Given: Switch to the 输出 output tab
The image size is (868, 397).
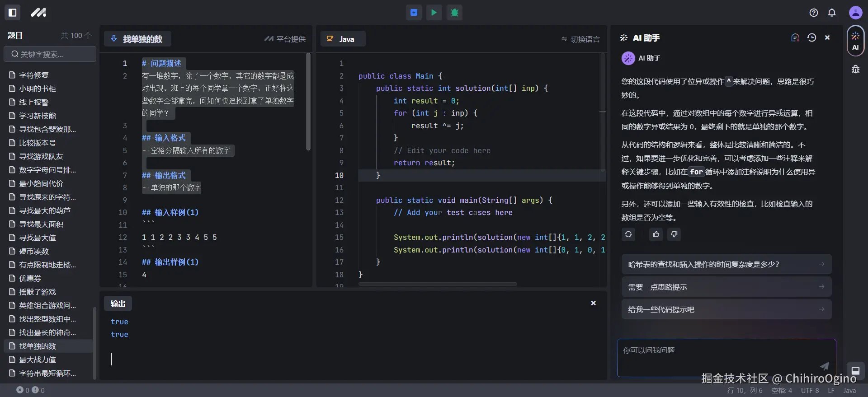Looking at the screenshot, I should click(x=118, y=304).
